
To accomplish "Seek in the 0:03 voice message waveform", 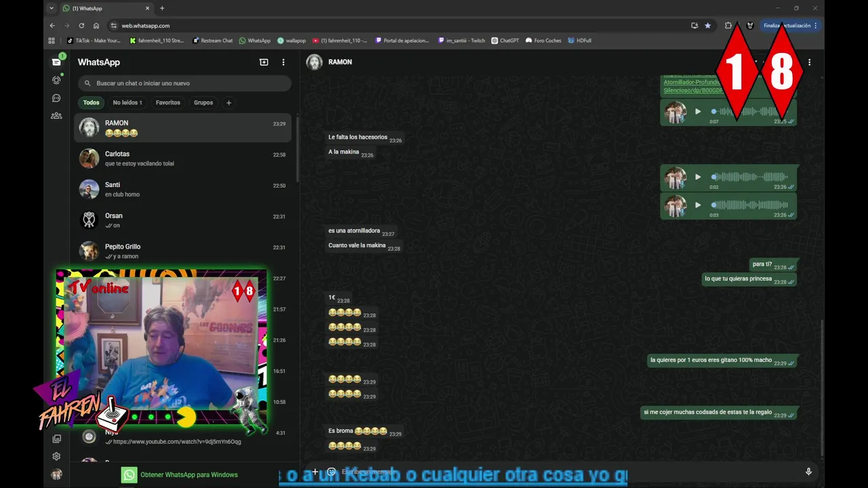I will tap(750, 205).
